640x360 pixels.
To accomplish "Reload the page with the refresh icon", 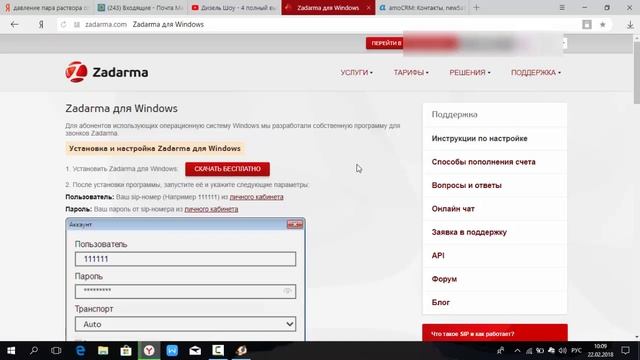I will [64, 24].
